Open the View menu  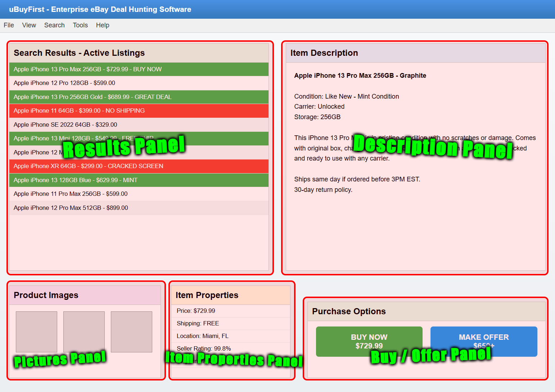pyautogui.click(x=29, y=25)
